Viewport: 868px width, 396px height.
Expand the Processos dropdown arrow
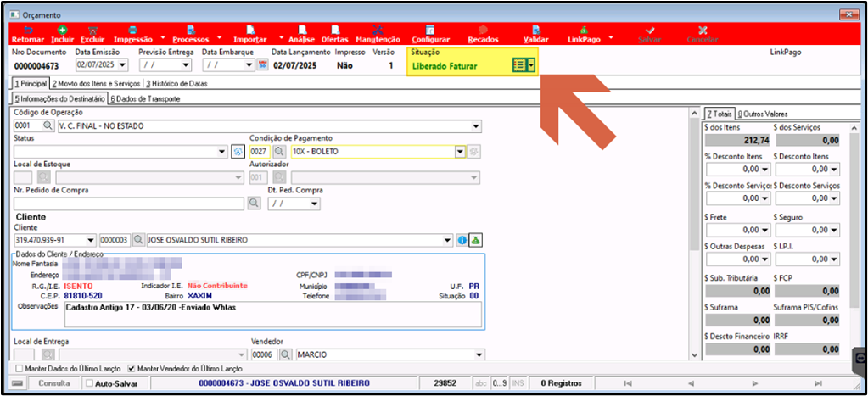coord(219,37)
